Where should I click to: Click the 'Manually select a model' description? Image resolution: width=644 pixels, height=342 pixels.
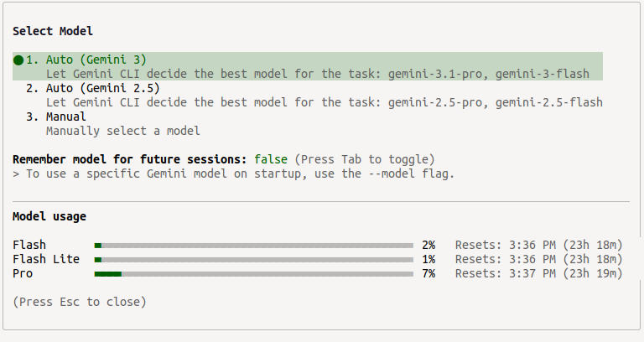pyautogui.click(x=122, y=131)
